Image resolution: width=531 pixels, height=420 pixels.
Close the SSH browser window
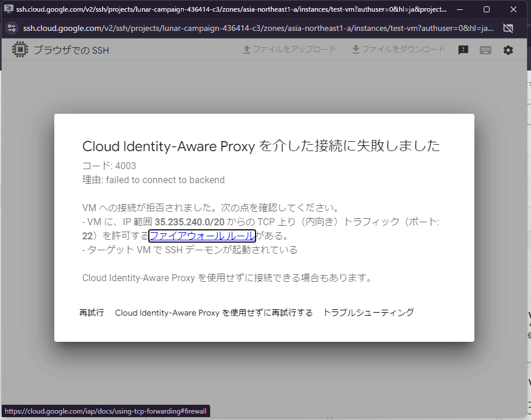tap(513, 9)
